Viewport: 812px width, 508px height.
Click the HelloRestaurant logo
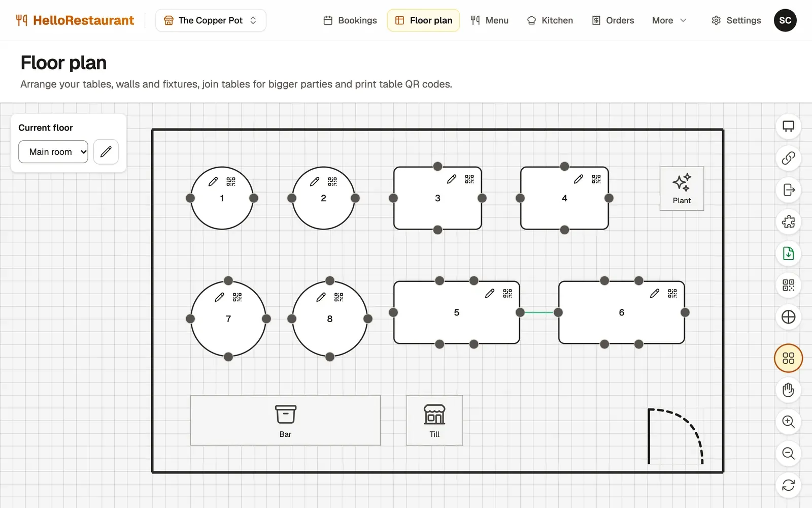[75, 20]
